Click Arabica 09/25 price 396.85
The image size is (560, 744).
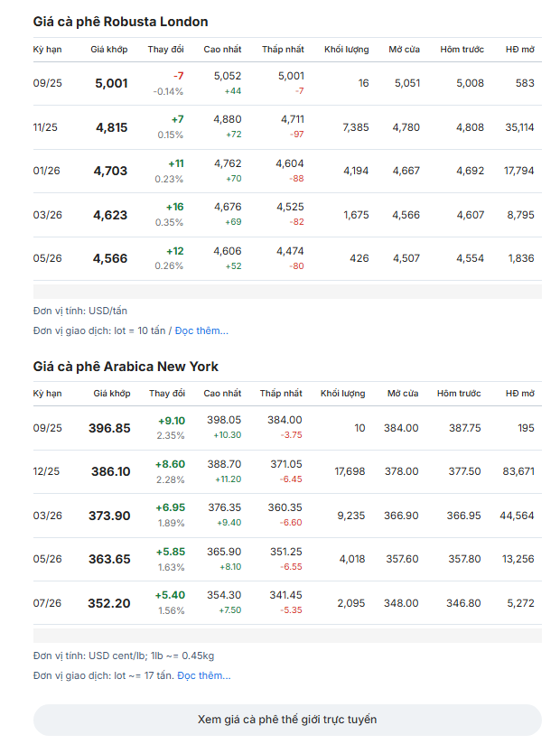109,428
